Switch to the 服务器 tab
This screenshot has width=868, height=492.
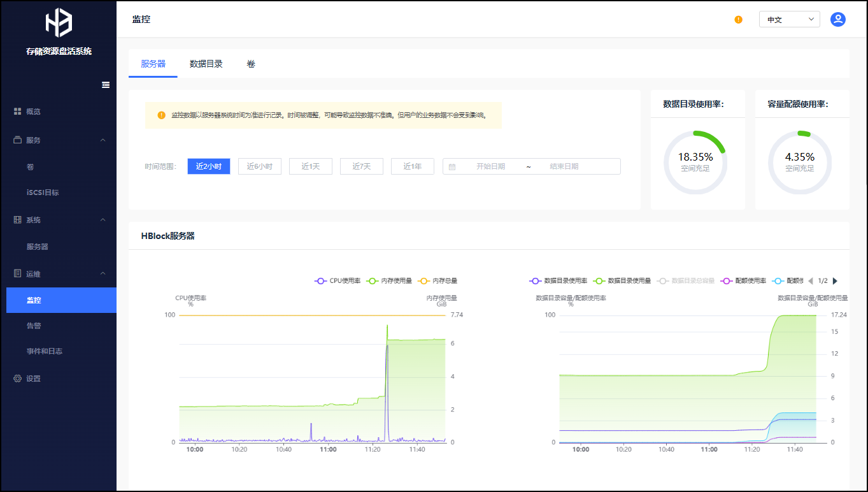click(153, 64)
